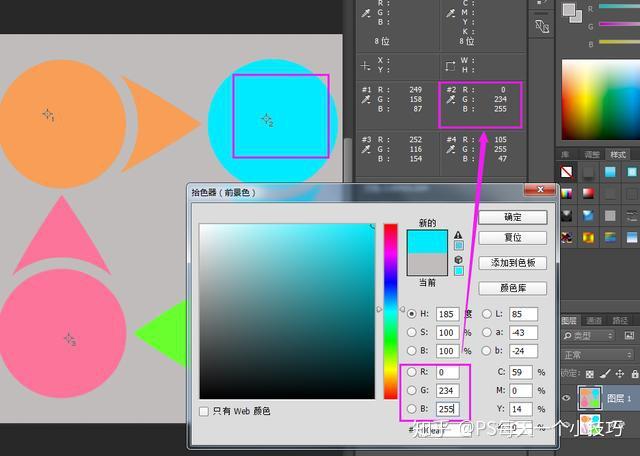Image resolution: width=640 pixels, height=456 pixels.
Task: Click the out-of-gamut warning triangle in color picker
Action: click(458, 235)
